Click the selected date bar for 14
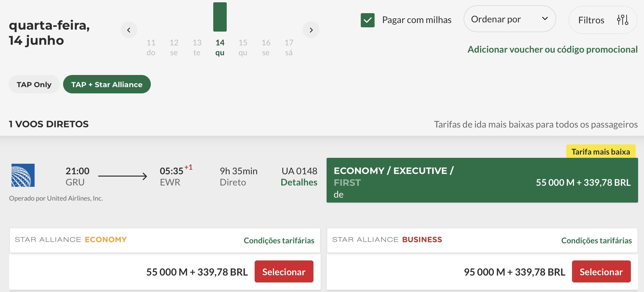The image size is (644, 292). click(220, 17)
